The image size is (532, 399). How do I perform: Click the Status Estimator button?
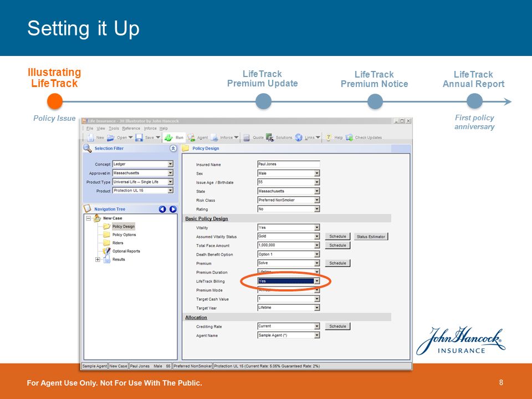(x=371, y=237)
